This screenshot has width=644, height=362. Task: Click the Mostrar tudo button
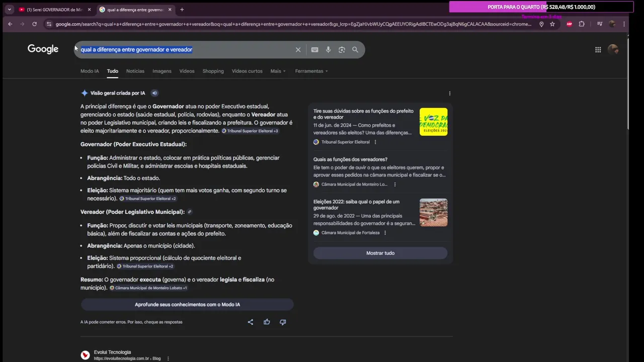click(x=380, y=253)
